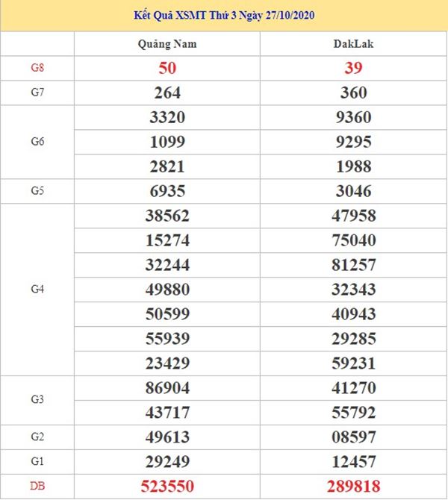Click the G2 result 08597

[353, 437]
